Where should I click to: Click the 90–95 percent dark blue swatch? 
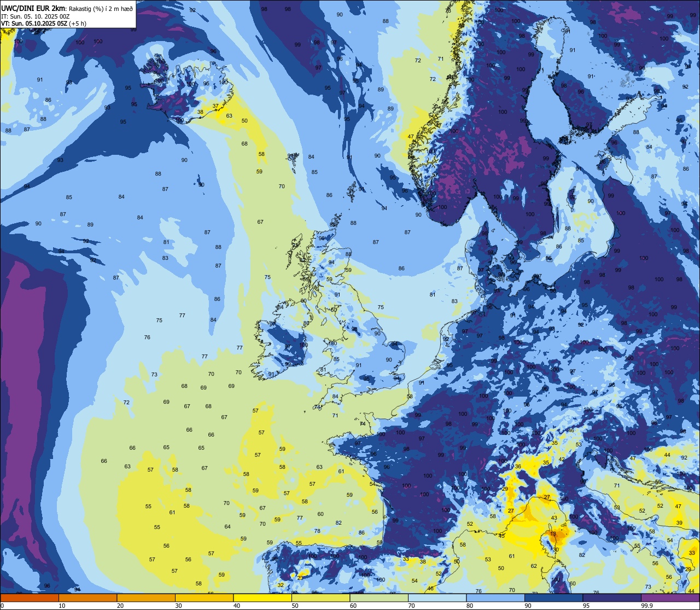553,597
